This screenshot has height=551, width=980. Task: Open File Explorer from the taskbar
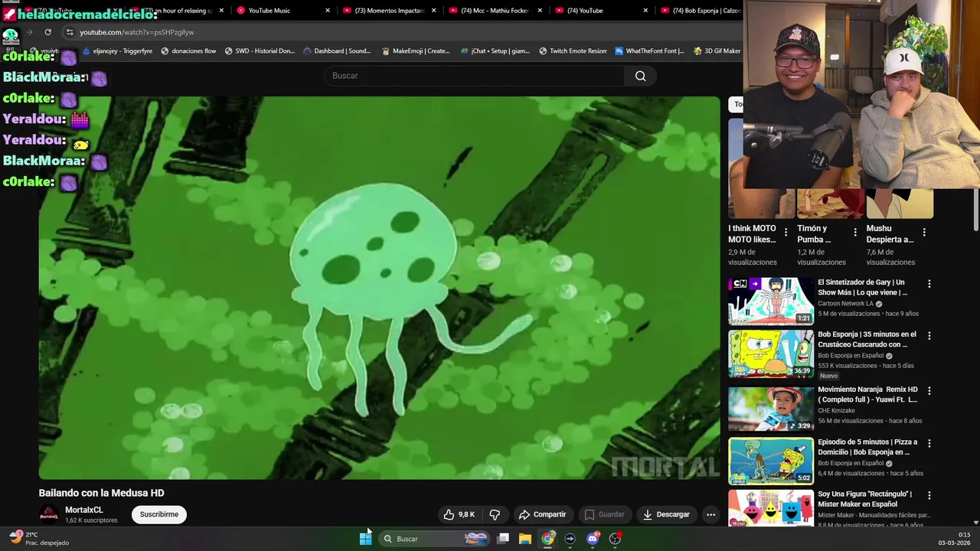(525, 539)
